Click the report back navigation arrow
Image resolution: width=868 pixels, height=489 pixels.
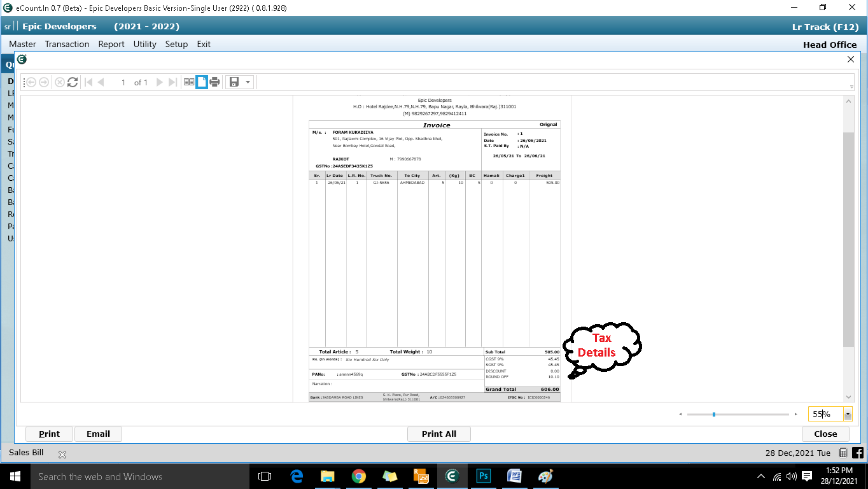[31, 82]
